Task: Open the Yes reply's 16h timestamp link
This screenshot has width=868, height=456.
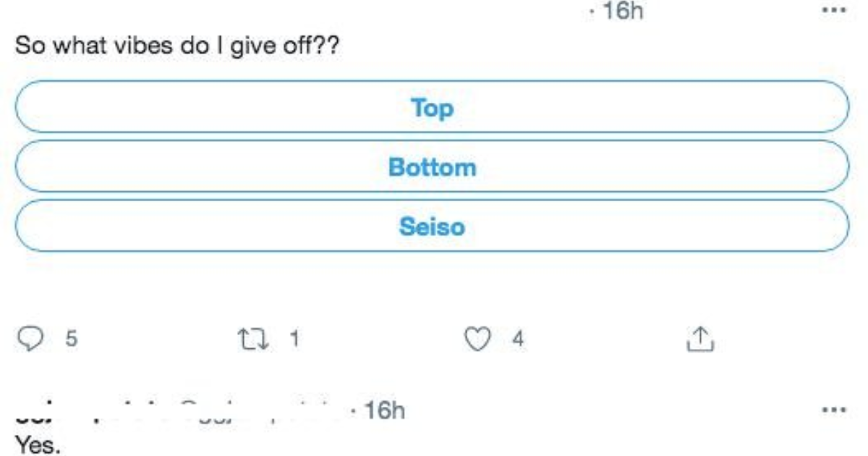Action: point(383,411)
